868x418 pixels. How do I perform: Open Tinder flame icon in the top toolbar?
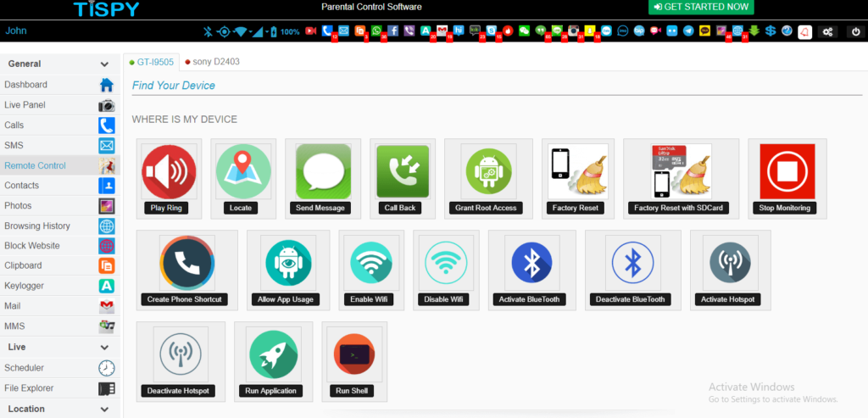tap(508, 31)
